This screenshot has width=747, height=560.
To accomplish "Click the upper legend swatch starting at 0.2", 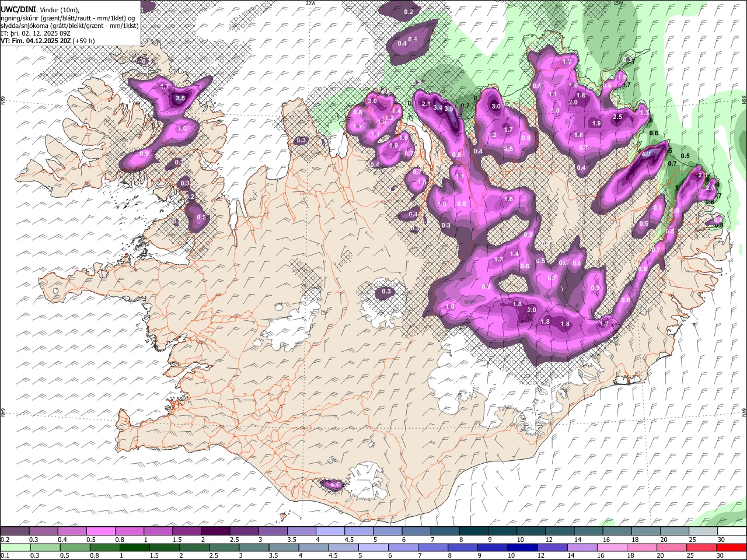I will click(x=15, y=531).
